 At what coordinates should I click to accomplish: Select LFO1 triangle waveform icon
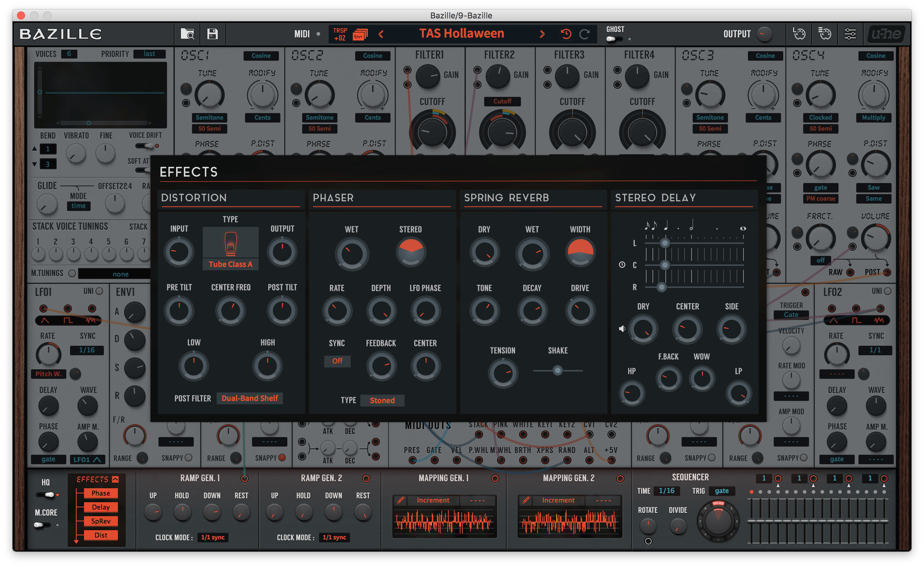(45, 321)
